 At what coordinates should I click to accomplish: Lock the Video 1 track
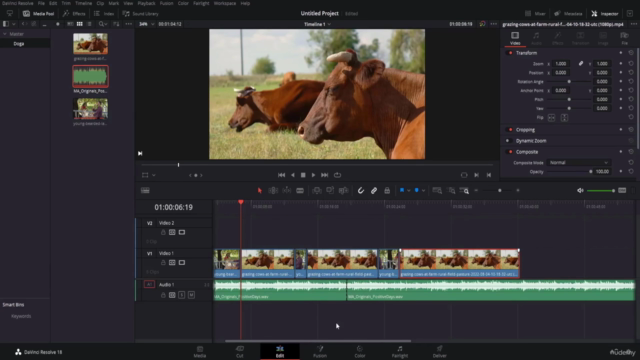(163, 262)
